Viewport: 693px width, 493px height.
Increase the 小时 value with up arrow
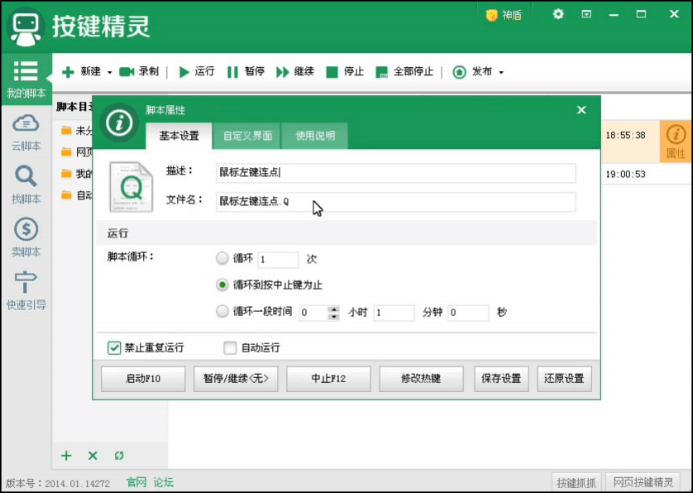pos(334,309)
